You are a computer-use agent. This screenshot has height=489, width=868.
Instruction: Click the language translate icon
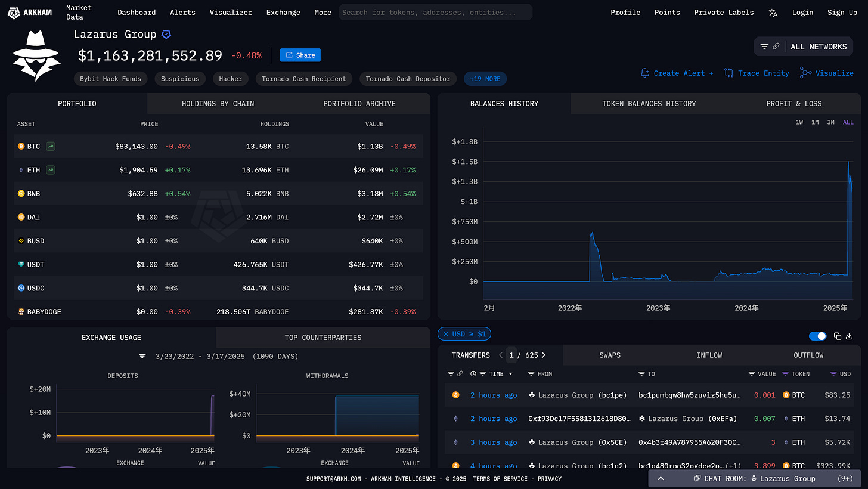coord(773,13)
